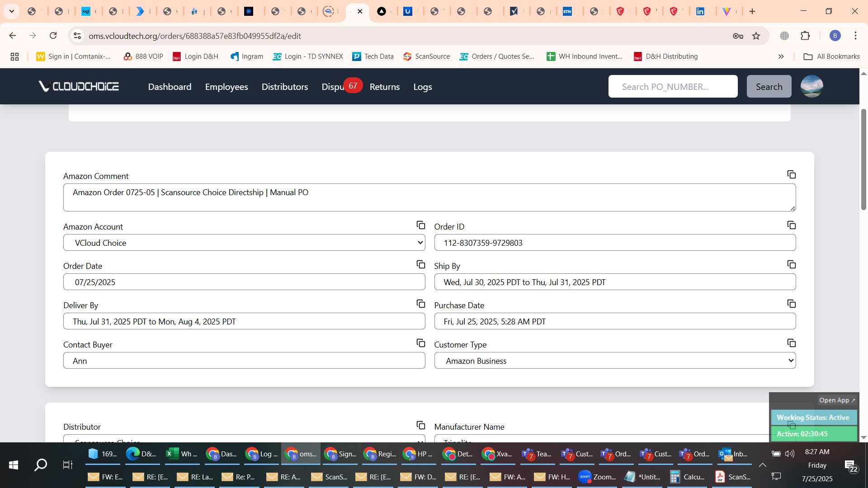Open password manager key icon
The height and width of the screenshot is (488, 868).
(x=738, y=36)
